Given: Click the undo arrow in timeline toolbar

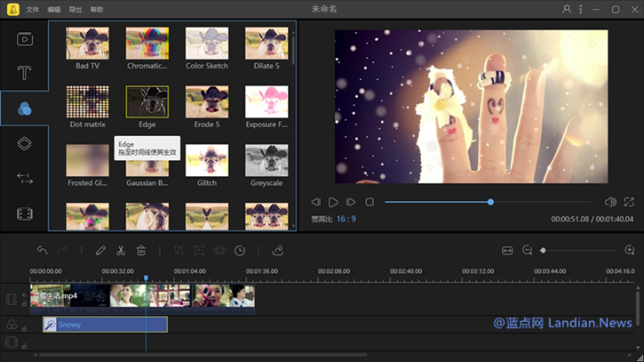Looking at the screenshot, I should point(43,251).
